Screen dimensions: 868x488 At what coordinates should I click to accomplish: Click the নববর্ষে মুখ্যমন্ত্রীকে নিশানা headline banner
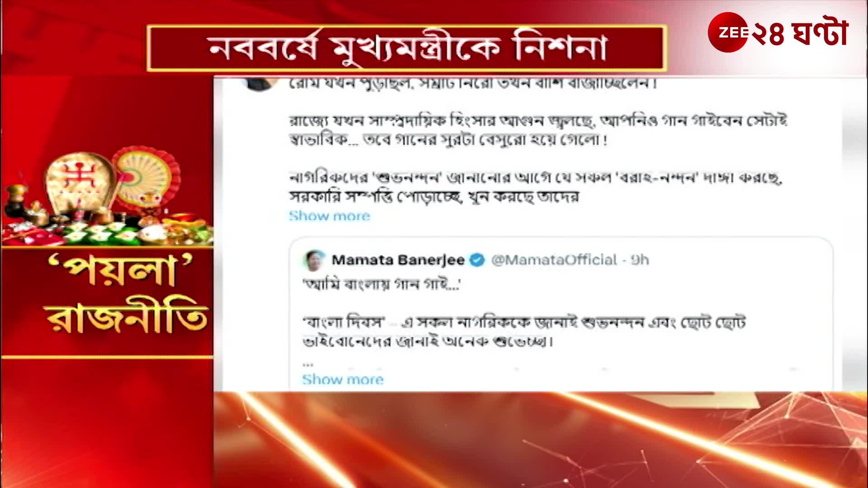406,48
